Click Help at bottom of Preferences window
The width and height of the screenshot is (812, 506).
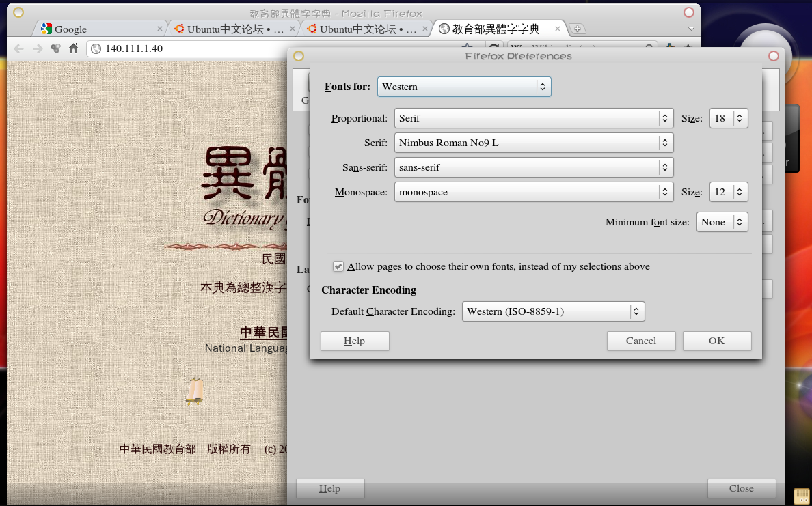coord(330,488)
